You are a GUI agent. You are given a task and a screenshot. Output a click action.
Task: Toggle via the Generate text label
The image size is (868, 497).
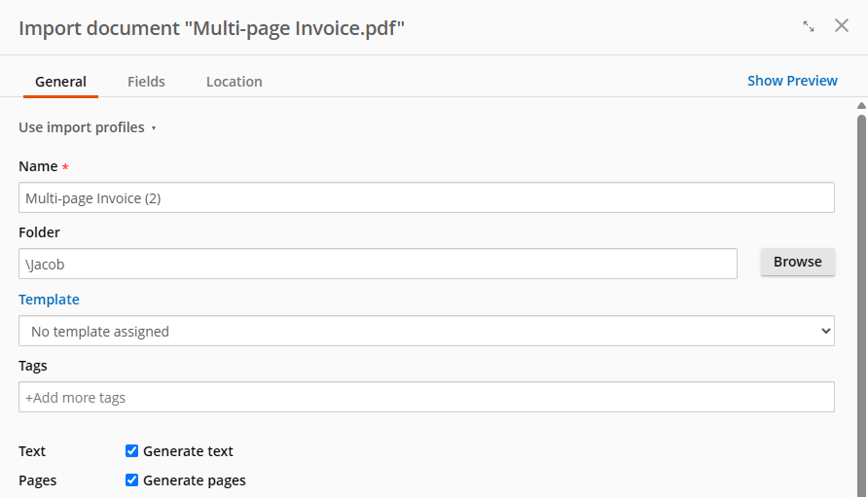click(188, 451)
